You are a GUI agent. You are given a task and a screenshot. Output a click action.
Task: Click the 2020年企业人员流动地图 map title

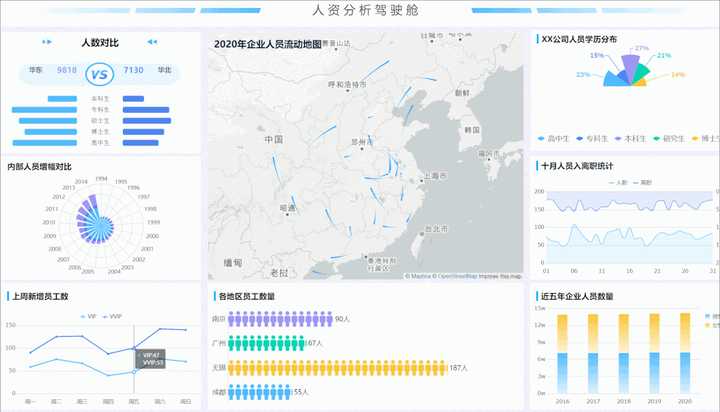pyautogui.click(x=268, y=44)
